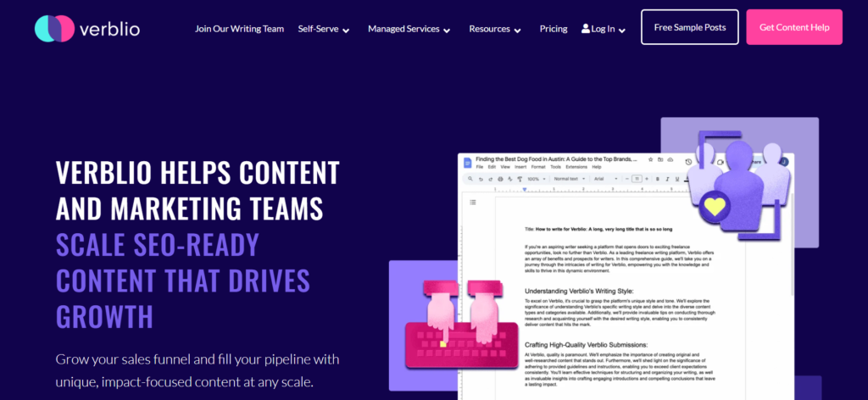Open the File menu in the doc image
Image resolution: width=868 pixels, height=400 pixels.
[480, 167]
